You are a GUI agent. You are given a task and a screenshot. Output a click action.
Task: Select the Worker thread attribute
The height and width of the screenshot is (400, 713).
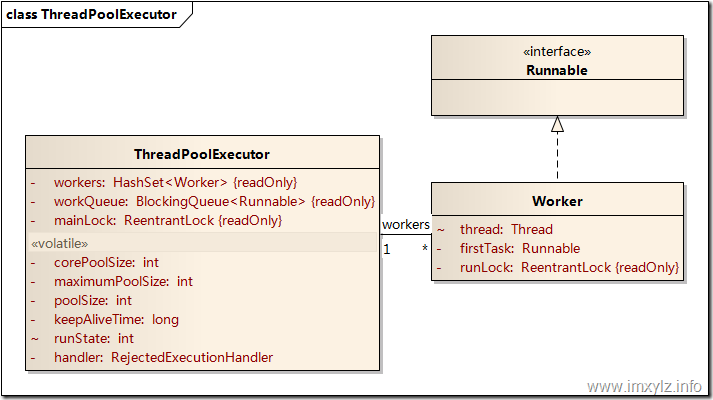pyautogui.click(x=506, y=229)
